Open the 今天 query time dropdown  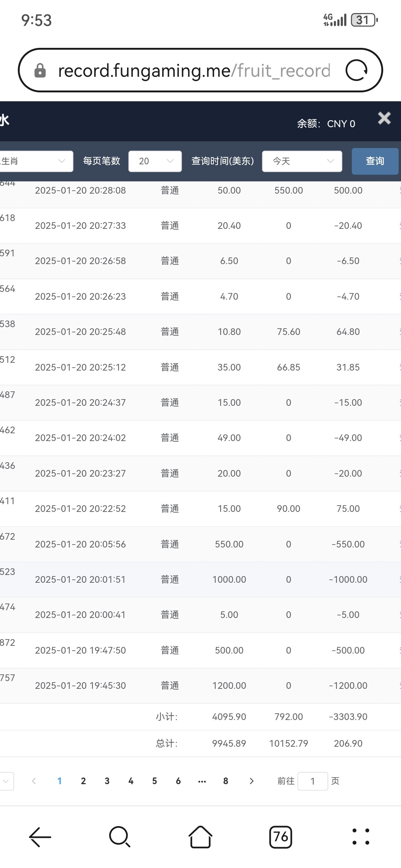coord(302,161)
